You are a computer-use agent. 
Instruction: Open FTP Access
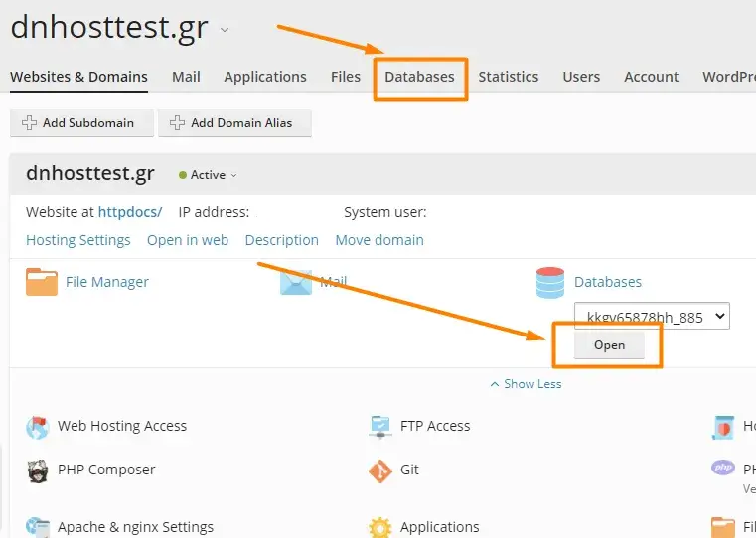[435, 426]
